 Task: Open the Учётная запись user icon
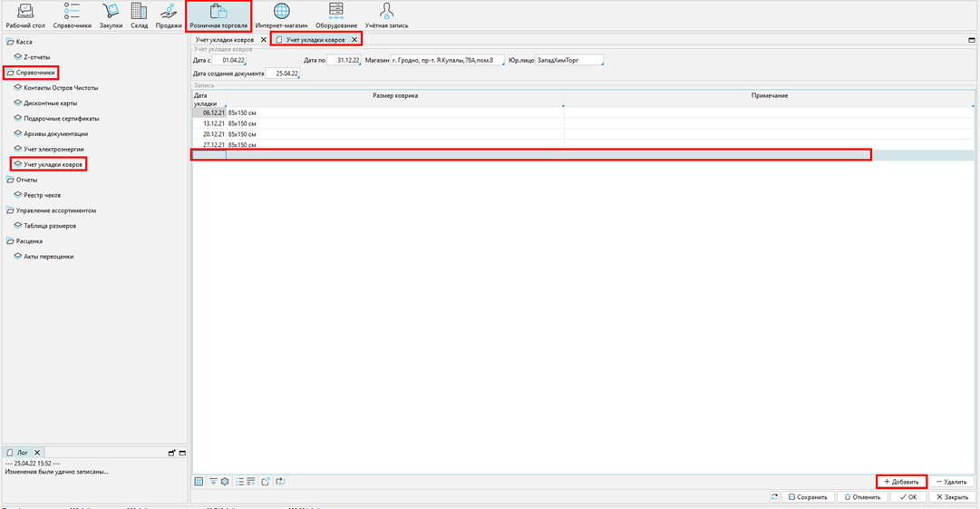coord(386,15)
